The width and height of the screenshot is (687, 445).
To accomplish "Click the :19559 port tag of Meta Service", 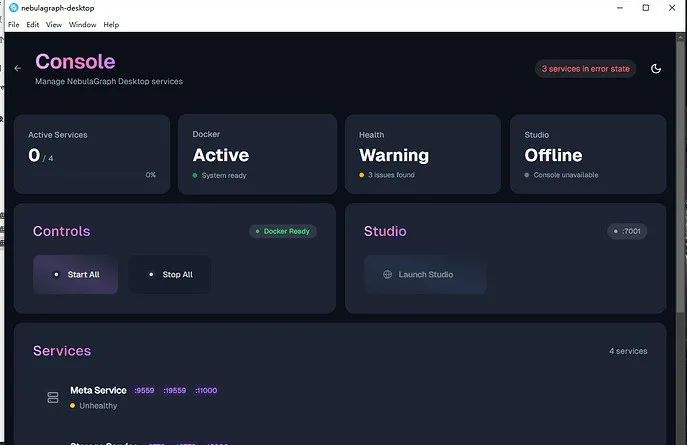I will [174, 390].
